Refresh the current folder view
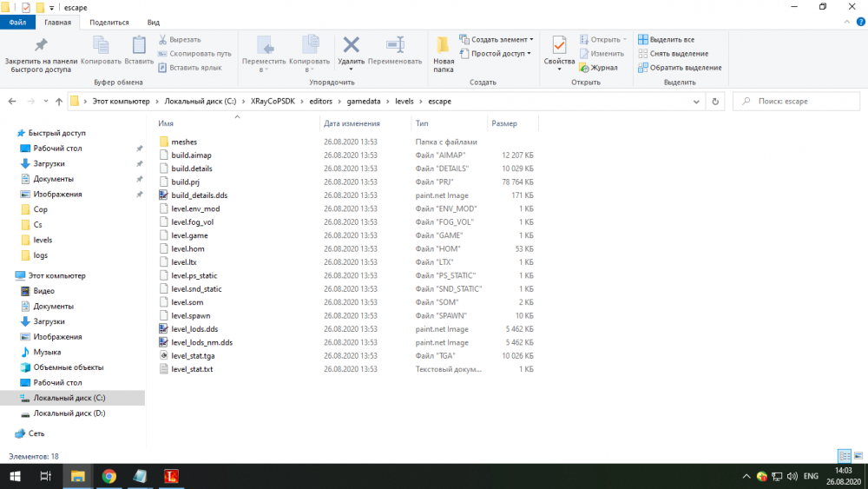The height and width of the screenshot is (489, 868). [x=715, y=102]
